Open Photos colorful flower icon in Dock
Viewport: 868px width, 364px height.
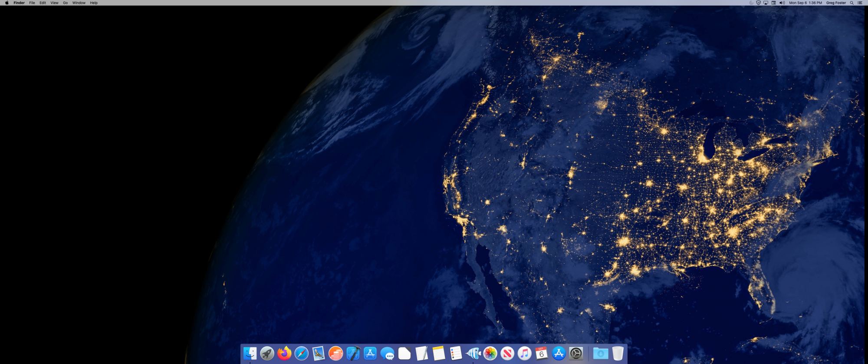tap(490, 354)
